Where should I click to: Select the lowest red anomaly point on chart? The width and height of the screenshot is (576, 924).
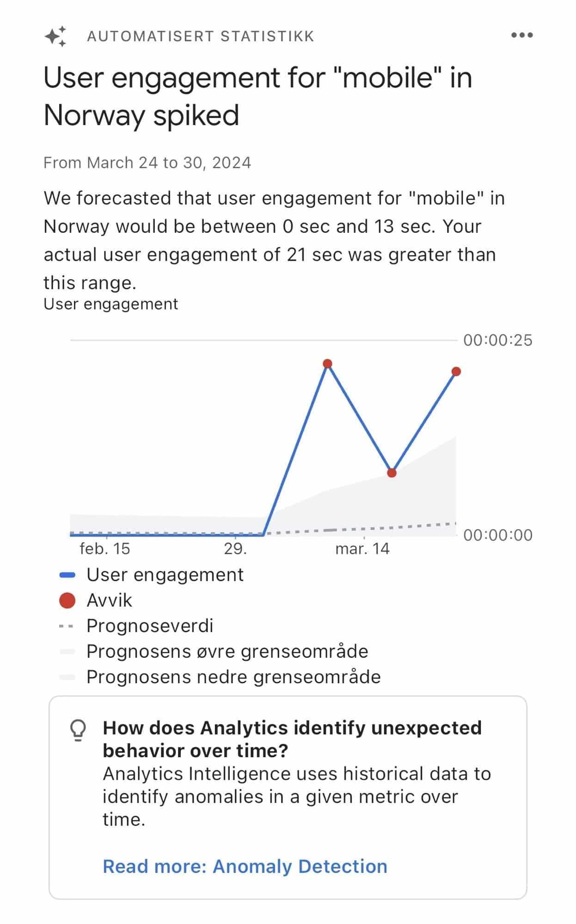pos(392,473)
